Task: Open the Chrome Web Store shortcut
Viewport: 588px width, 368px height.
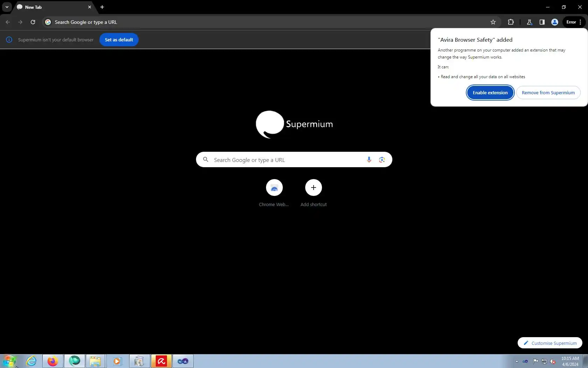Action: [274, 193]
